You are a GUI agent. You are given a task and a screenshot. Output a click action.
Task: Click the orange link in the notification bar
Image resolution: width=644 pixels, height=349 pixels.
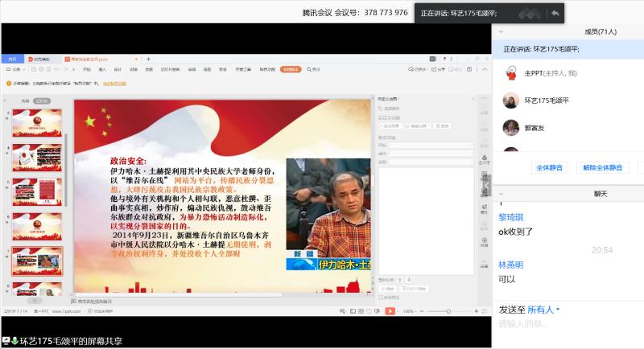114,84
